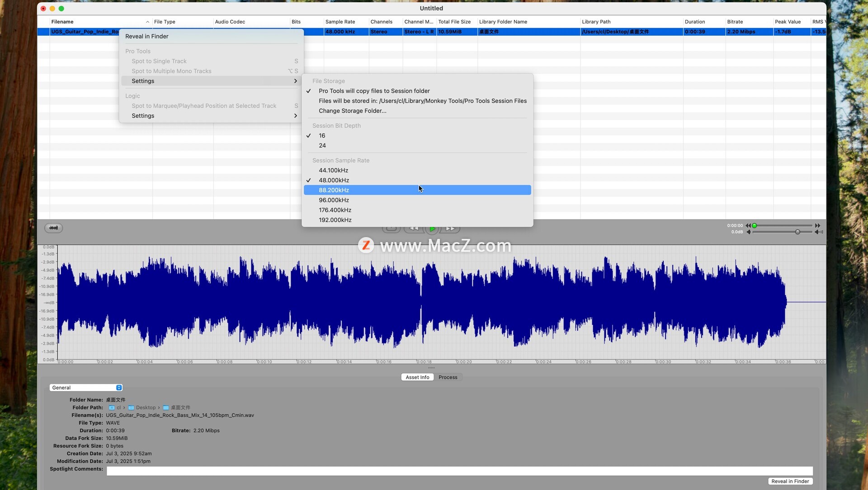Click the green playback position slider knob
Viewport: 868px width, 490px height.
click(754, 226)
